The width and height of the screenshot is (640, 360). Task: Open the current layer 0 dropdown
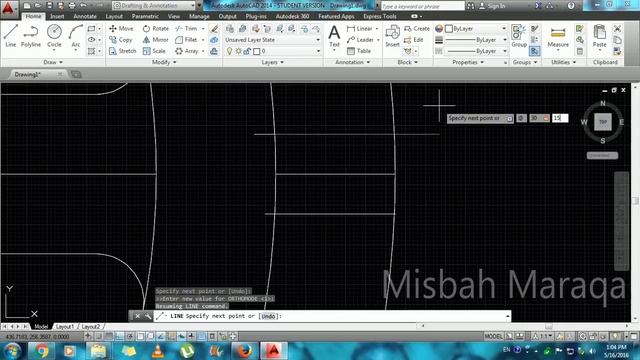click(272, 51)
